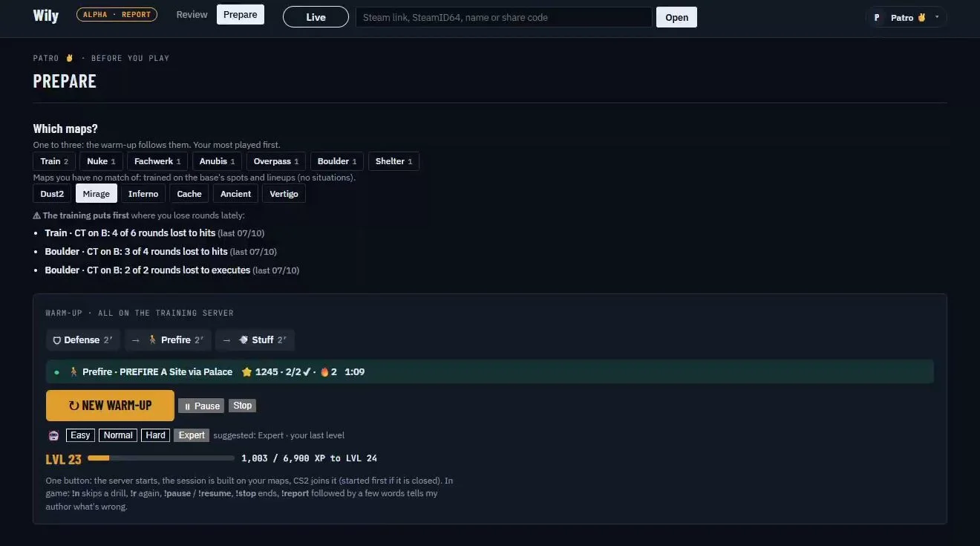980x546 pixels.
Task: Select the Anubis map chip
Action: (x=218, y=161)
